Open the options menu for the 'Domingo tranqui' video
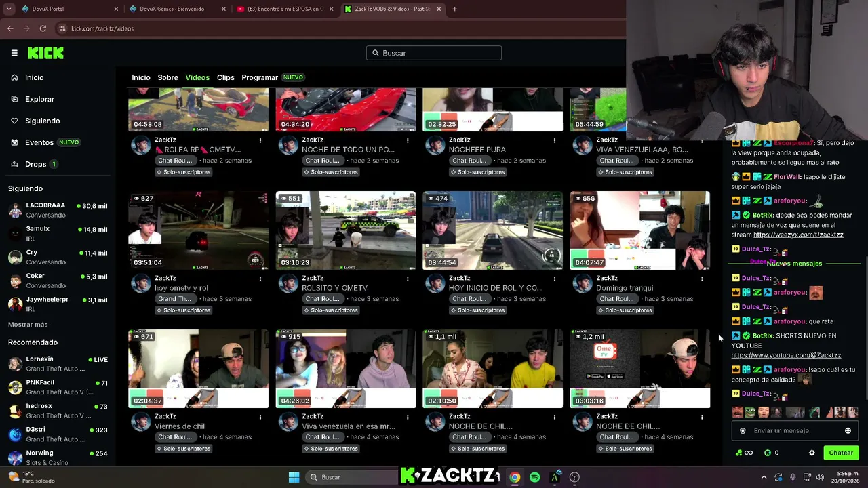 702,279
